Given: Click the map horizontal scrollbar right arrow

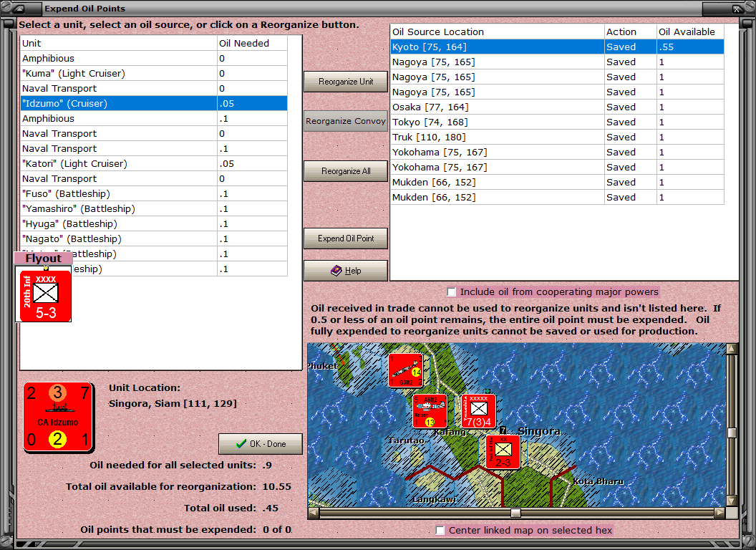Looking at the screenshot, I should (x=719, y=513).
